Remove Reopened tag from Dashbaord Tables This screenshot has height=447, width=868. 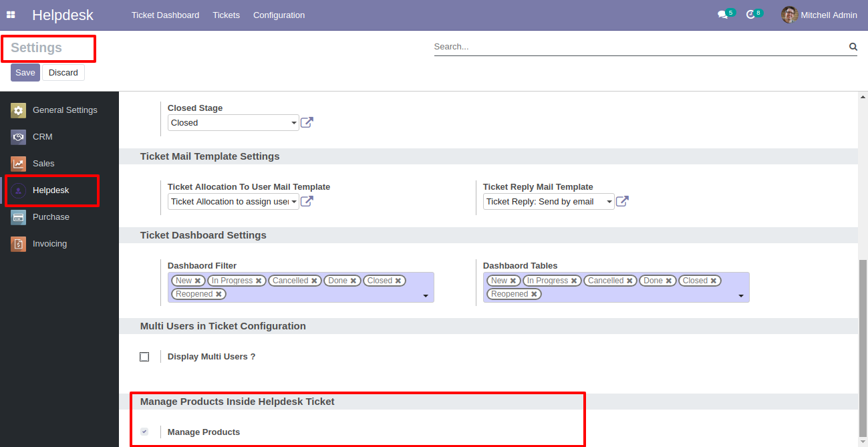click(x=534, y=294)
